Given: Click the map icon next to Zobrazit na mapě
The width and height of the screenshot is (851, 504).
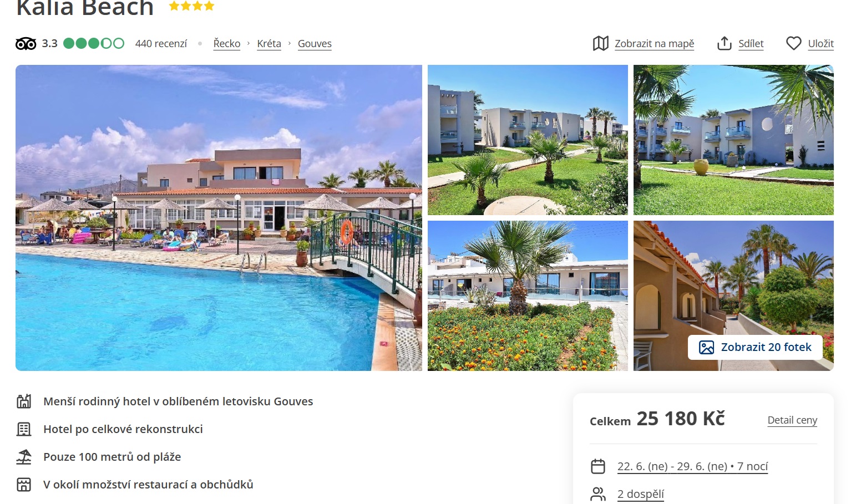Looking at the screenshot, I should click(x=600, y=43).
